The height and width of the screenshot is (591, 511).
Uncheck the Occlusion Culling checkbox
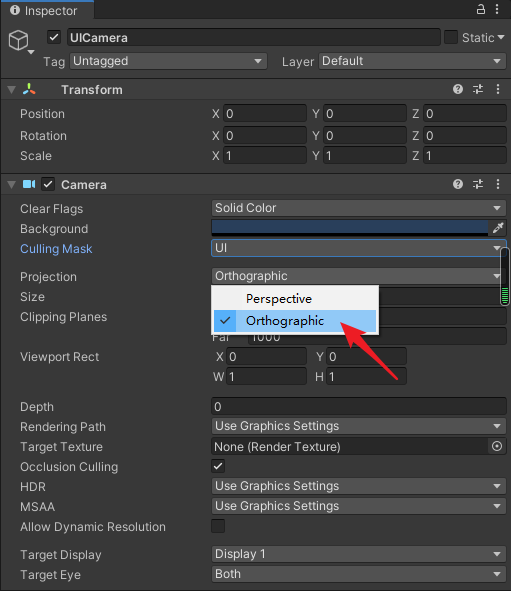(x=218, y=466)
